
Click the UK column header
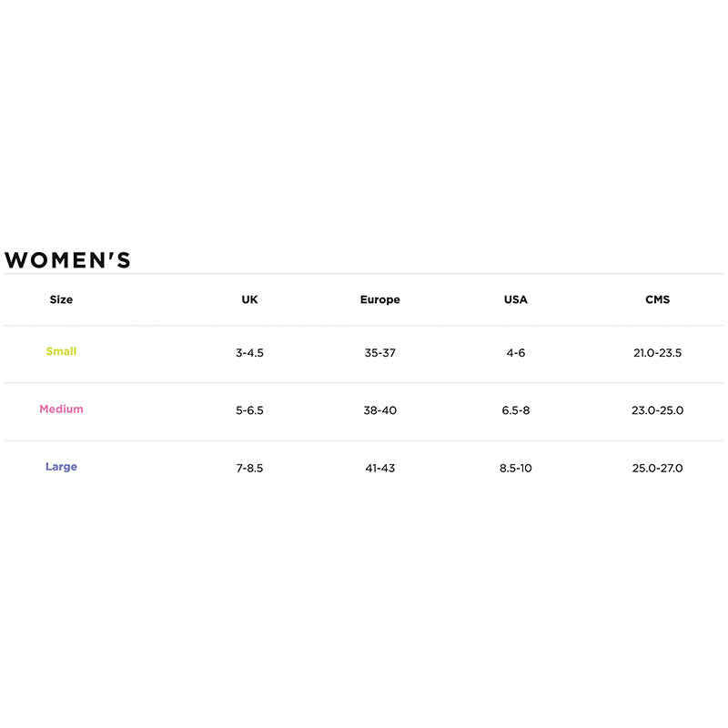[249, 299]
